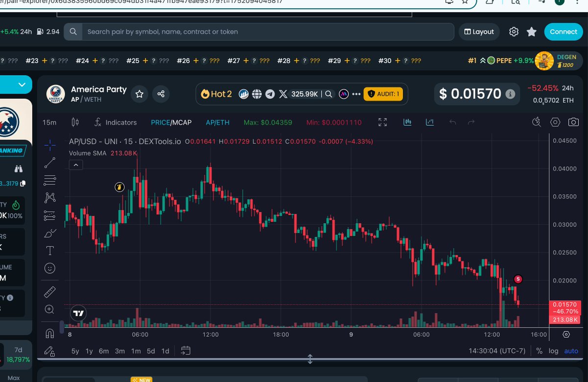Open the favorites star in header
The height and width of the screenshot is (382, 588).
click(532, 32)
